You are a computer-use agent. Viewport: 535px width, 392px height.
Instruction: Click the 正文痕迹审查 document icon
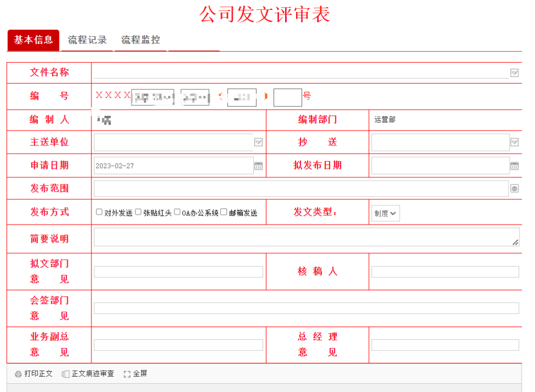click(65, 374)
